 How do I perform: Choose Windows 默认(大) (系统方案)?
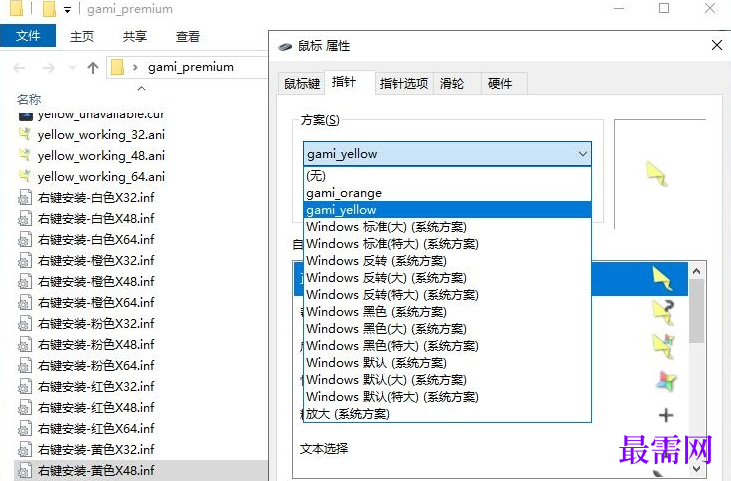(x=447, y=380)
